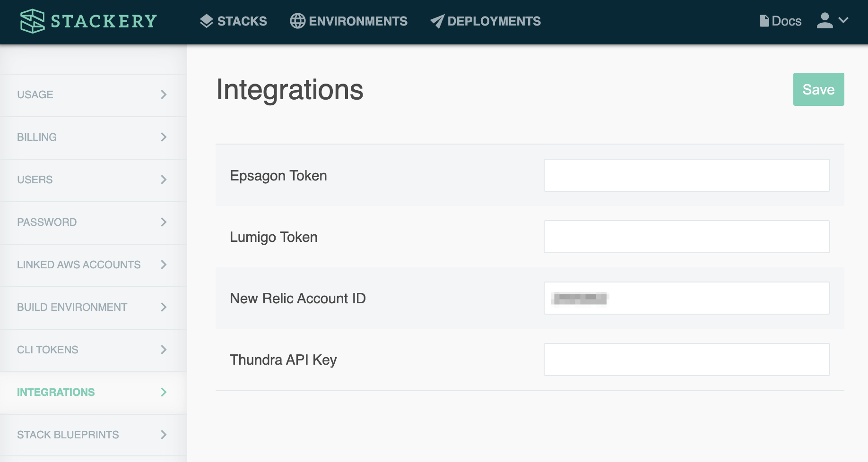Open the PASSWORD settings section
Screen dimensions: 868x462
click(x=94, y=222)
